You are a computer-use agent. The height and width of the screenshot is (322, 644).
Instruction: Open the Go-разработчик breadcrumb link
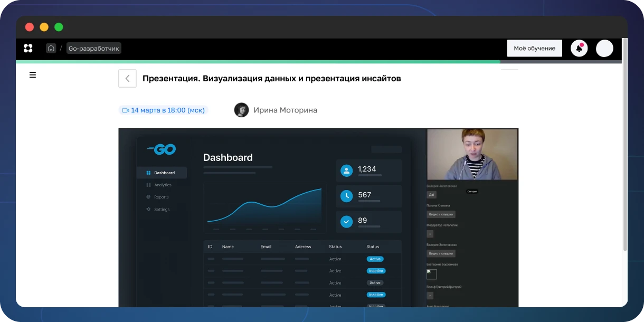94,48
